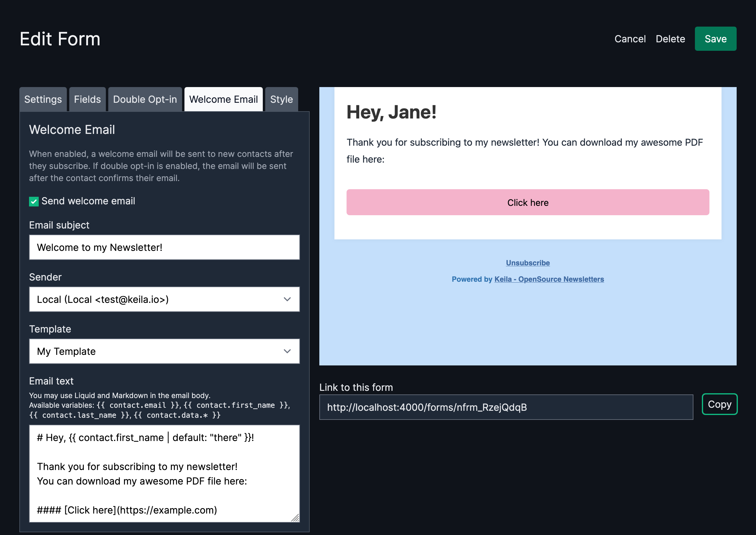Click inside the Email text textarea
This screenshot has width=756, height=535.
[x=164, y=473]
